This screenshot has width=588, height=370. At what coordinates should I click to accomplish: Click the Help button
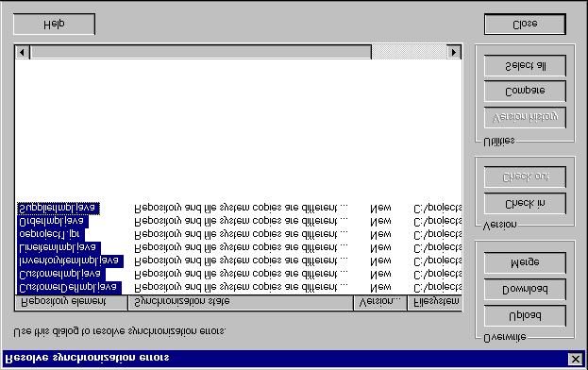(x=54, y=25)
